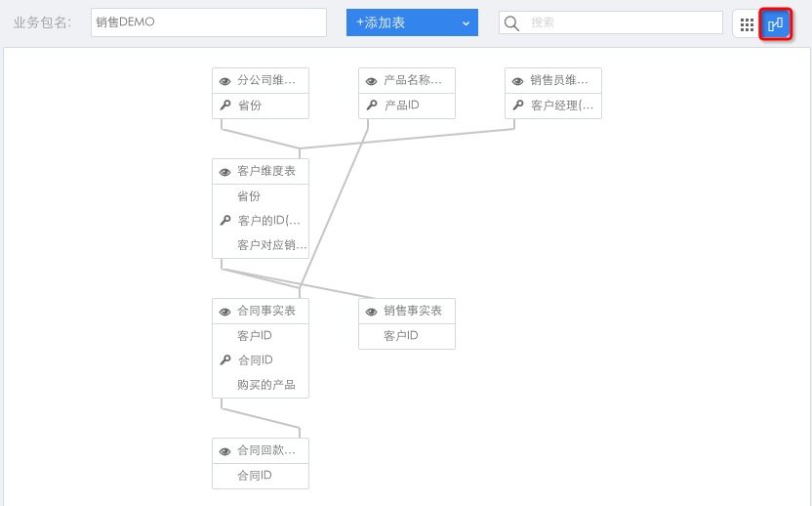Toggle eye icon on 分公司维… table
Viewport: 812px width, 506px height.
224,81
